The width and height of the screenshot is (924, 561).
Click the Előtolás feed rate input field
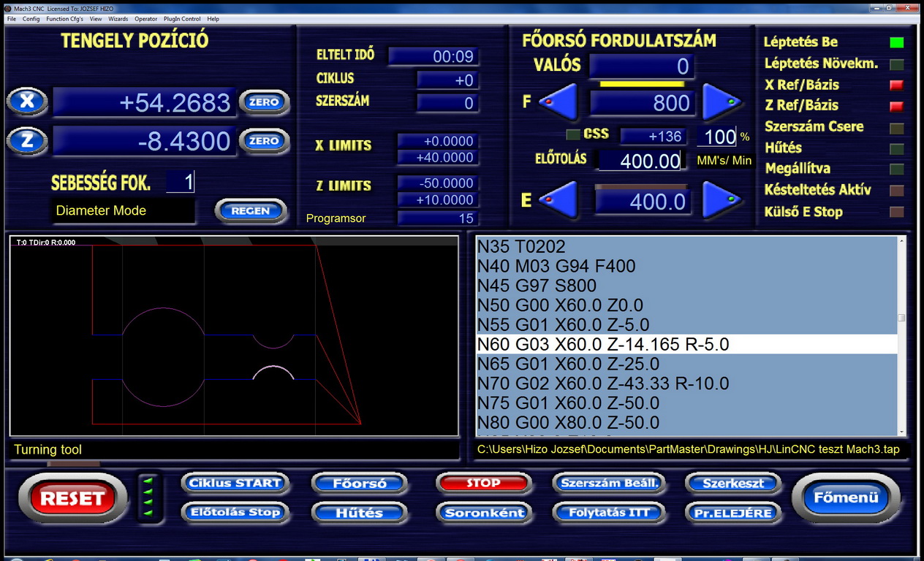click(640, 161)
